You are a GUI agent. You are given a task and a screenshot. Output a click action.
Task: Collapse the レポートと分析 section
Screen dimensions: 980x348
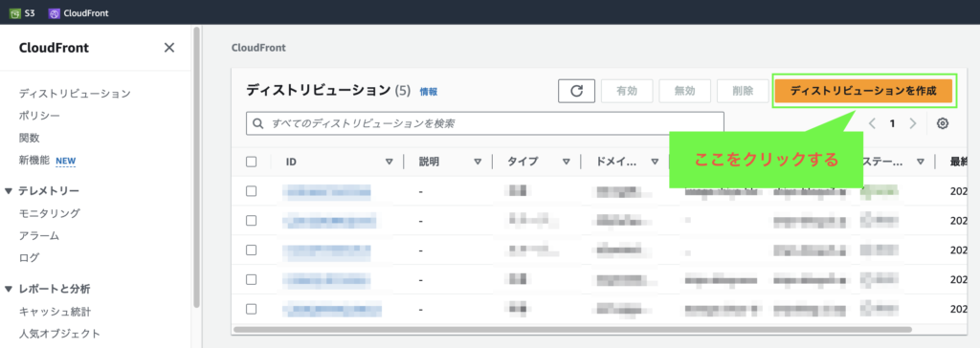[8, 290]
